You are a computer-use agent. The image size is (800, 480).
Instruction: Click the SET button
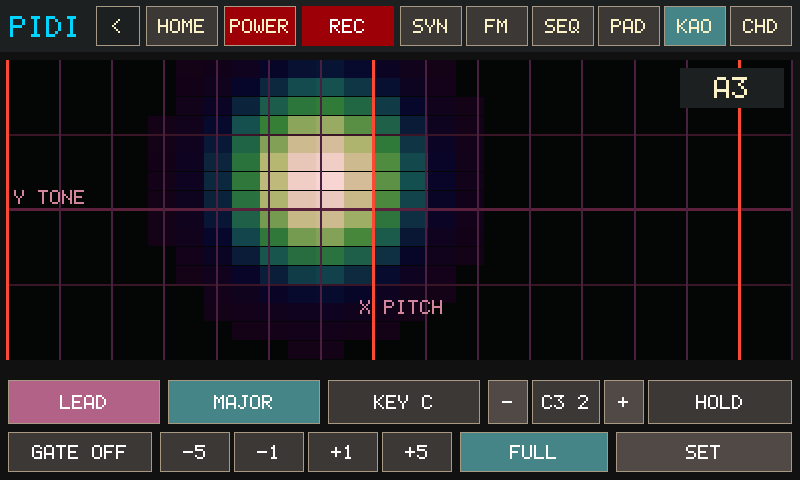pos(704,452)
